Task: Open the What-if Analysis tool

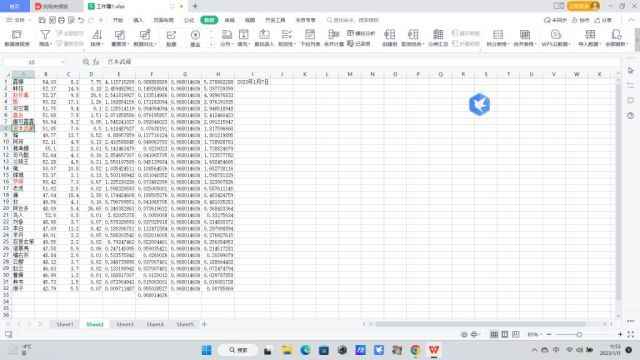Action: coord(361,33)
